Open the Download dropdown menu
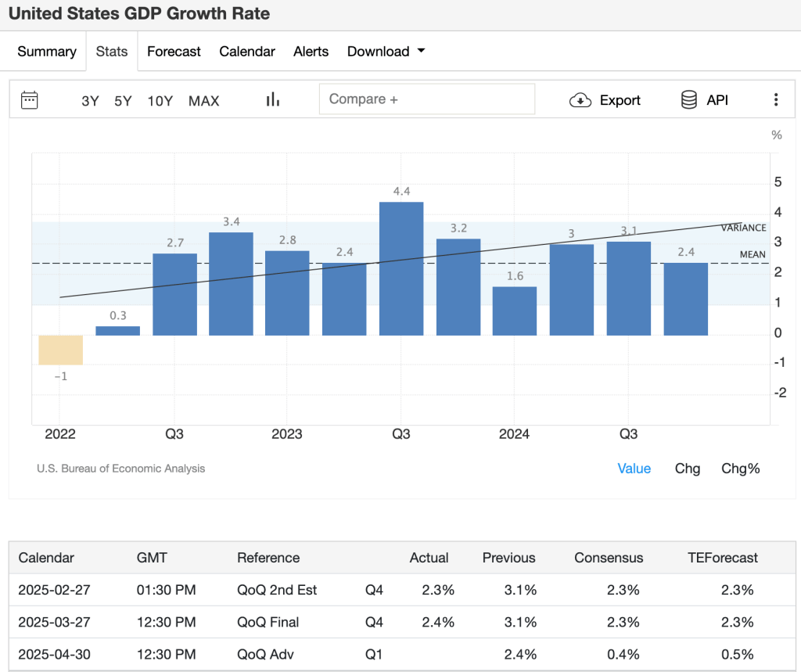 pos(386,51)
